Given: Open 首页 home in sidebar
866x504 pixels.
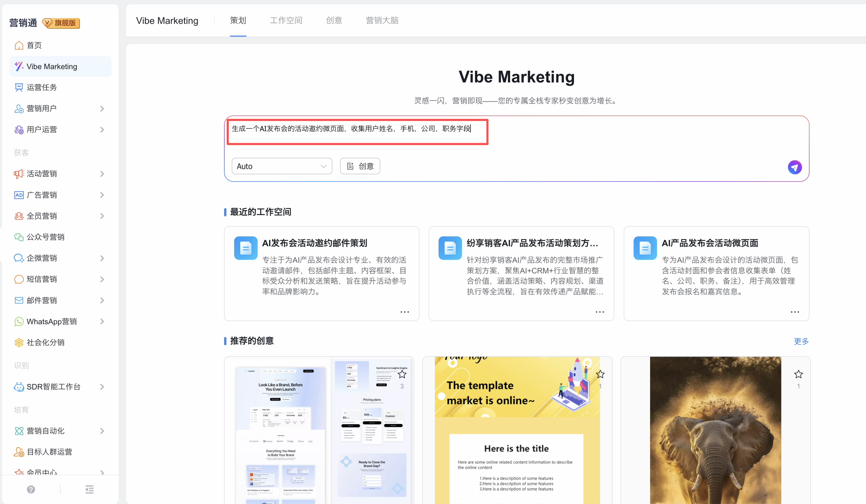Looking at the screenshot, I should 34,45.
